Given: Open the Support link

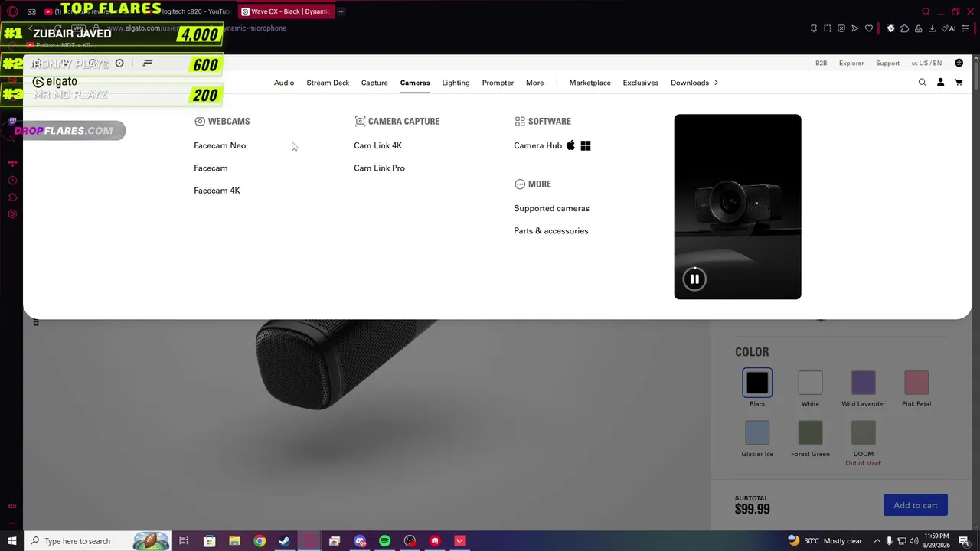Looking at the screenshot, I should pos(887,63).
